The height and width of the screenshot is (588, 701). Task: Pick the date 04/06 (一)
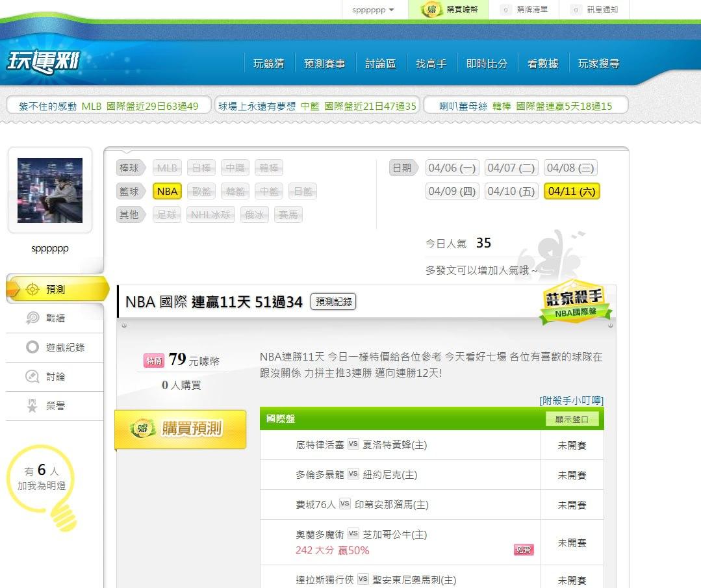(452, 168)
